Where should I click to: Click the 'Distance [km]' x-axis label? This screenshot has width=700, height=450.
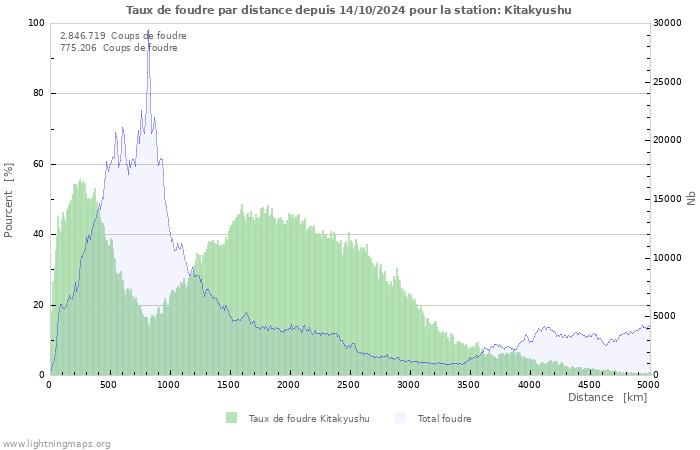click(x=607, y=398)
